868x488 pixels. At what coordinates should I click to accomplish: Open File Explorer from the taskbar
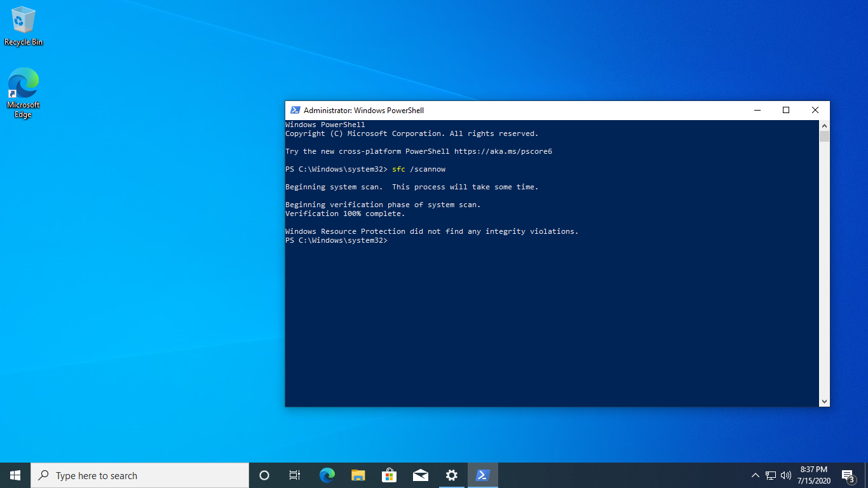[358, 475]
